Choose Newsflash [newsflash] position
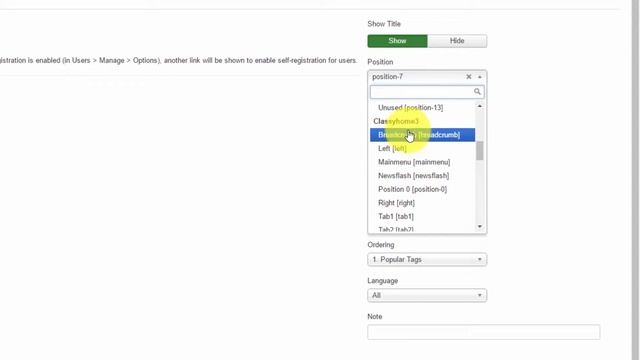Screen dimensions: 640x360 (422, 176)
